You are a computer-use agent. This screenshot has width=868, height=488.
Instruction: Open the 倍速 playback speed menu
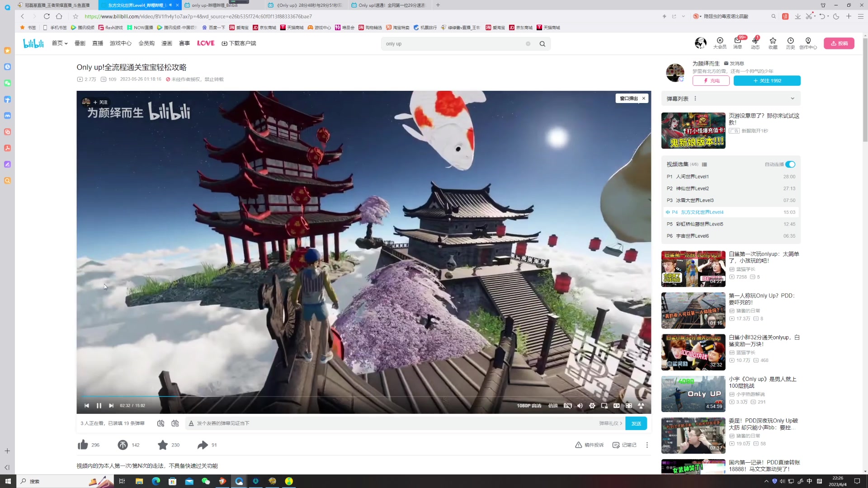point(553,406)
